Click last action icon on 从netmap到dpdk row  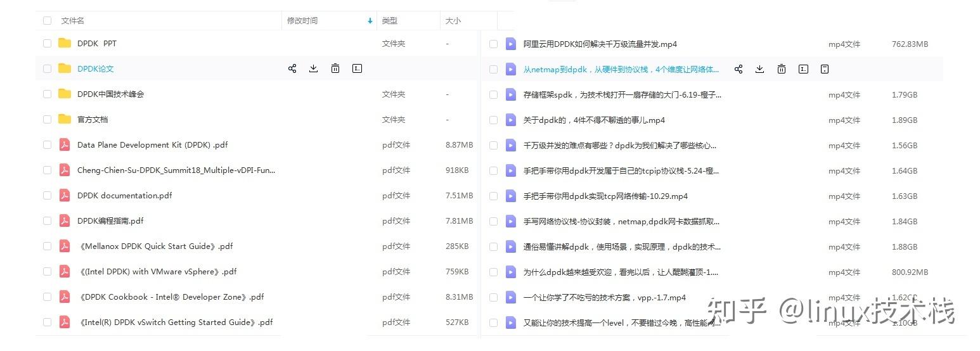(x=825, y=69)
